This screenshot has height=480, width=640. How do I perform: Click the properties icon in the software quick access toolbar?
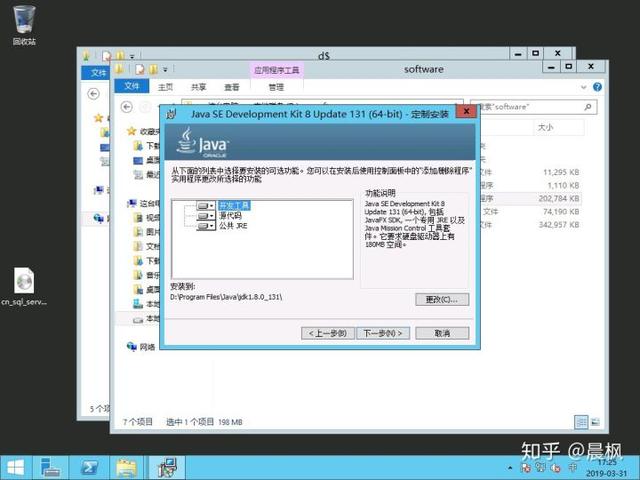pos(140,69)
